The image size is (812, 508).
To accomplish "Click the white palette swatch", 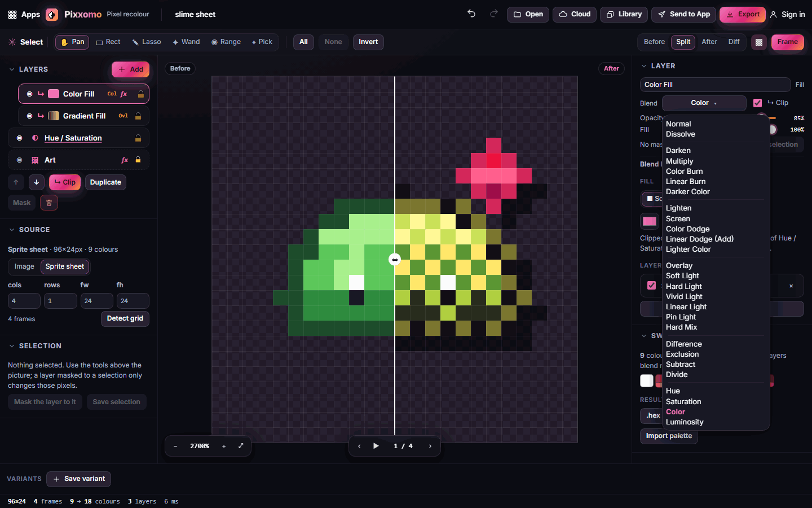I will [x=647, y=380].
